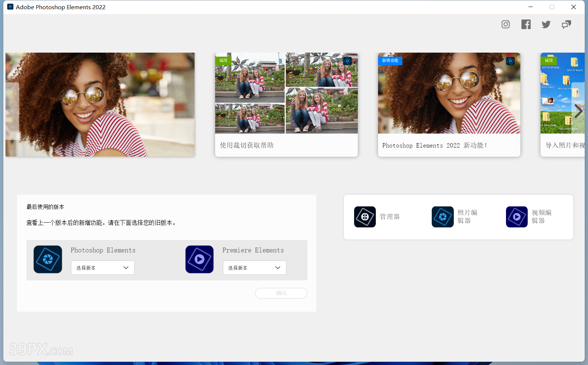This screenshot has height=365, width=588.
Task: Open the Instagram social link icon
Action: [x=506, y=24]
